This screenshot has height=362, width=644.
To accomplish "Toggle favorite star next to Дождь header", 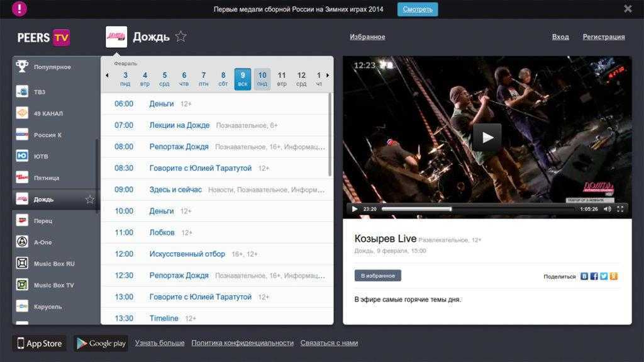I will (x=181, y=37).
